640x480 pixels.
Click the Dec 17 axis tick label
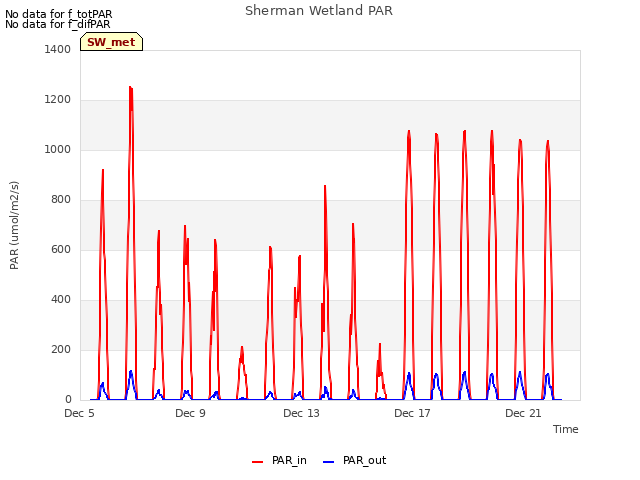(x=412, y=413)
